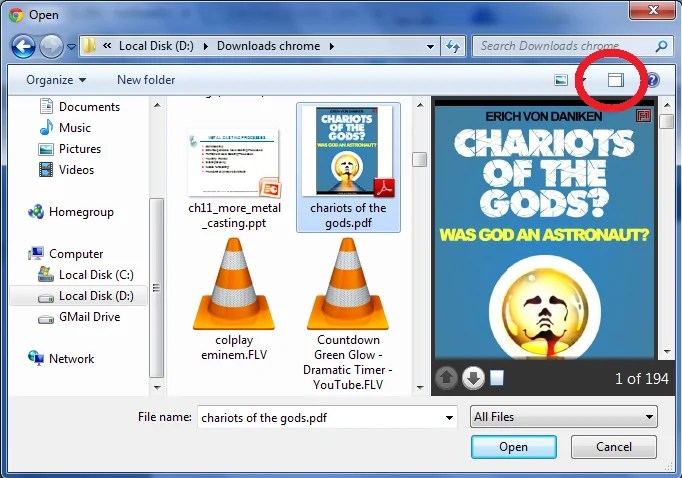Toggle the preview pane button
The image size is (682, 478).
(x=615, y=80)
